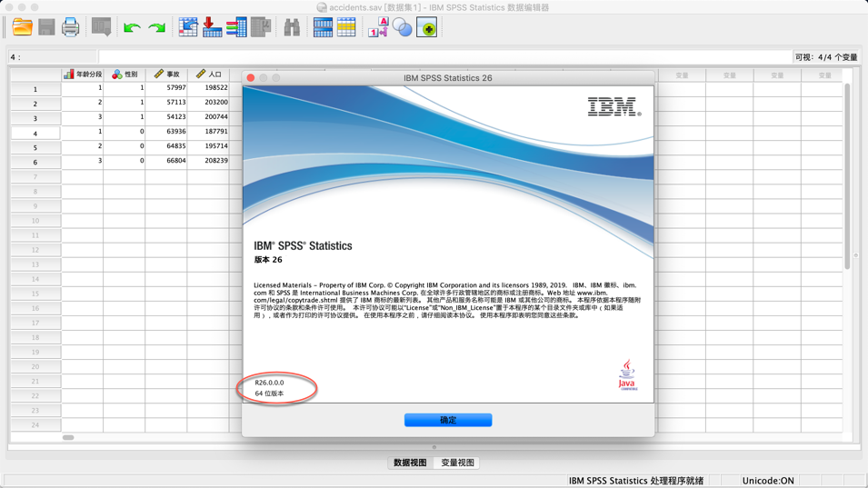Image resolution: width=868 pixels, height=488 pixels.
Task: Redo with the right green arrow
Action: coord(157,27)
